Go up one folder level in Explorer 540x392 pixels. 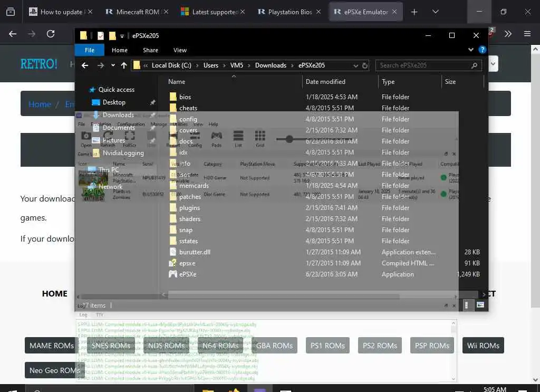(123, 65)
